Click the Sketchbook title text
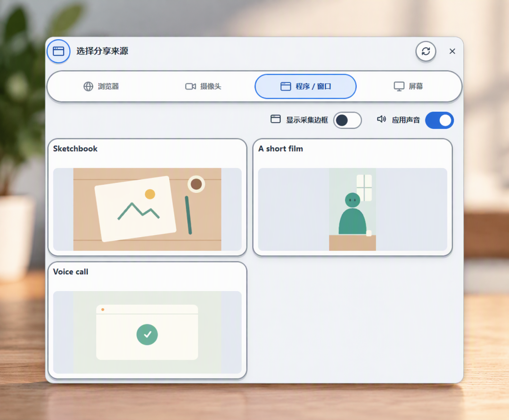The image size is (509, 420). (75, 148)
